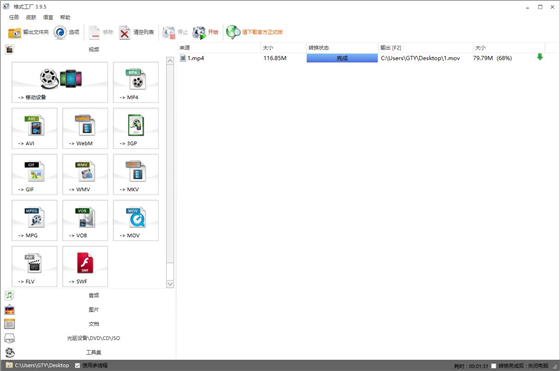
Task: Open the options (选项) gear icon
Action: point(60,32)
